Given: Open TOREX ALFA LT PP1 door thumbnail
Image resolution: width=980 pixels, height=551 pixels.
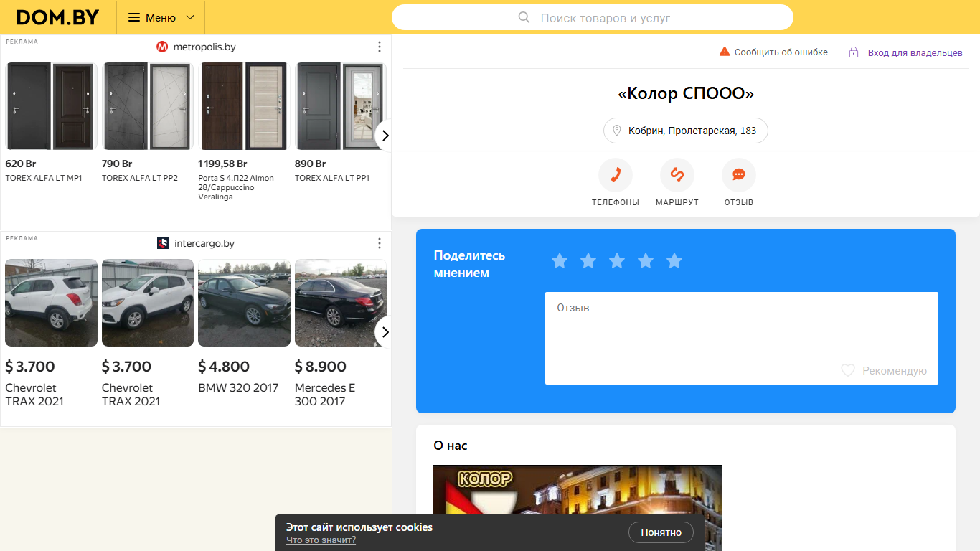Looking at the screenshot, I should [x=340, y=106].
